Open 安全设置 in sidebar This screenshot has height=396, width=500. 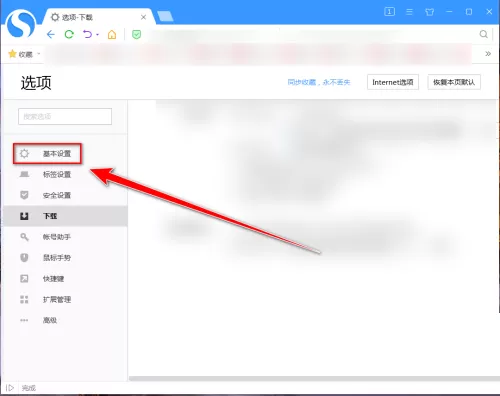coord(65,195)
